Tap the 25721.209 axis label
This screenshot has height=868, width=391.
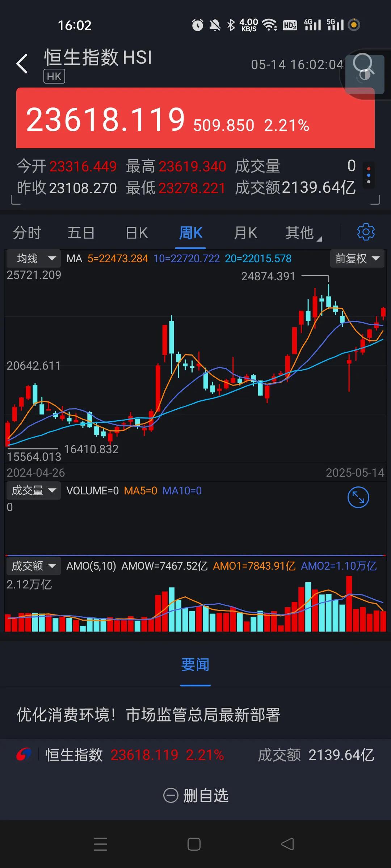[34, 275]
